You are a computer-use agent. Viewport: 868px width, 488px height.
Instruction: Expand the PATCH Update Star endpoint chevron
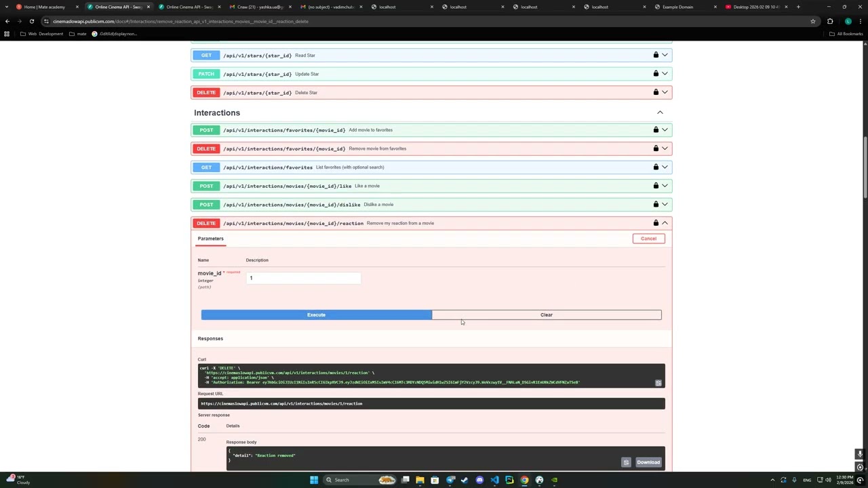pyautogui.click(x=665, y=73)
